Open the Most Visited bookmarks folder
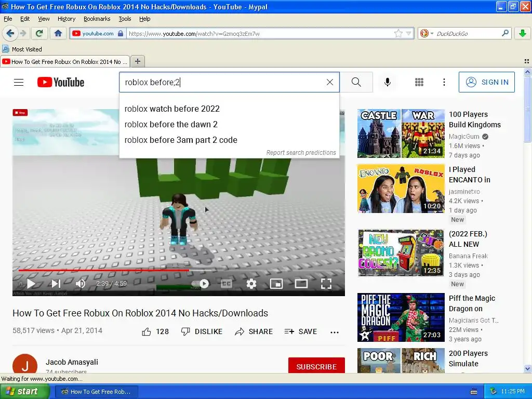The width and height of the screenshot is (532, 399). coord(22,49)
